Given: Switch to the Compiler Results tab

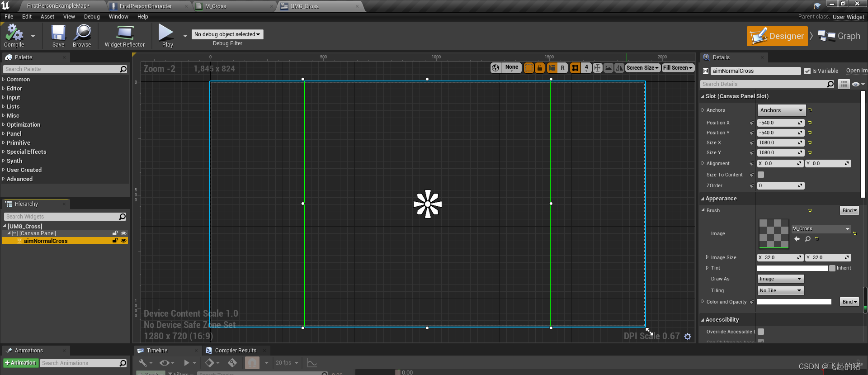Looking at the screenshot, I should pos(236,351).
